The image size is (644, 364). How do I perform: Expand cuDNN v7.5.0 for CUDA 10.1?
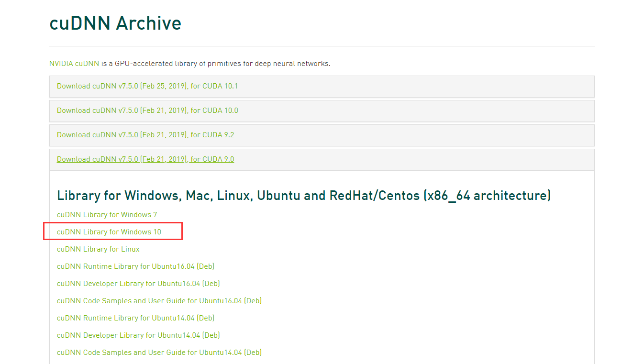[x=147, y=86]
